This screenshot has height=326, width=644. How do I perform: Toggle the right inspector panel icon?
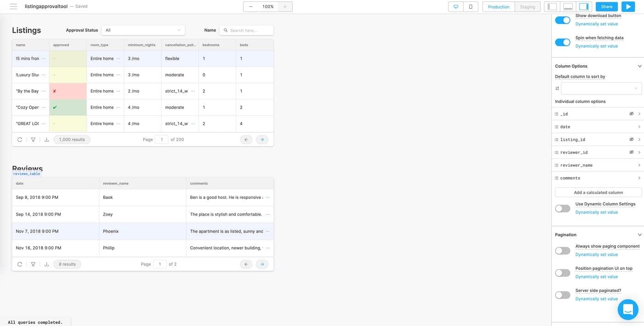pos(584,6)
